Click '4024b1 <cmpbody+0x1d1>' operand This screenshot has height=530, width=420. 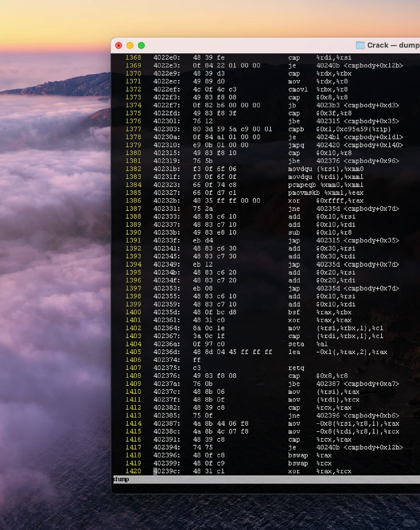[x=360, y=137]
